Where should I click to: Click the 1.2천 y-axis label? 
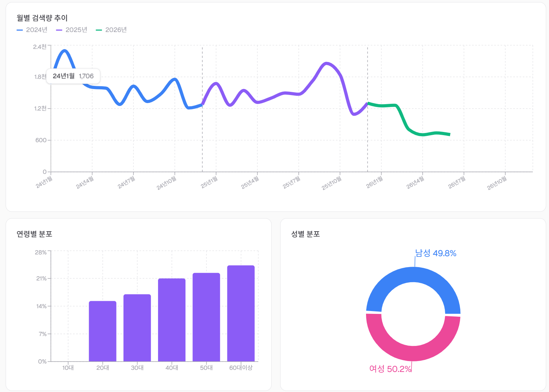(40, 108)
